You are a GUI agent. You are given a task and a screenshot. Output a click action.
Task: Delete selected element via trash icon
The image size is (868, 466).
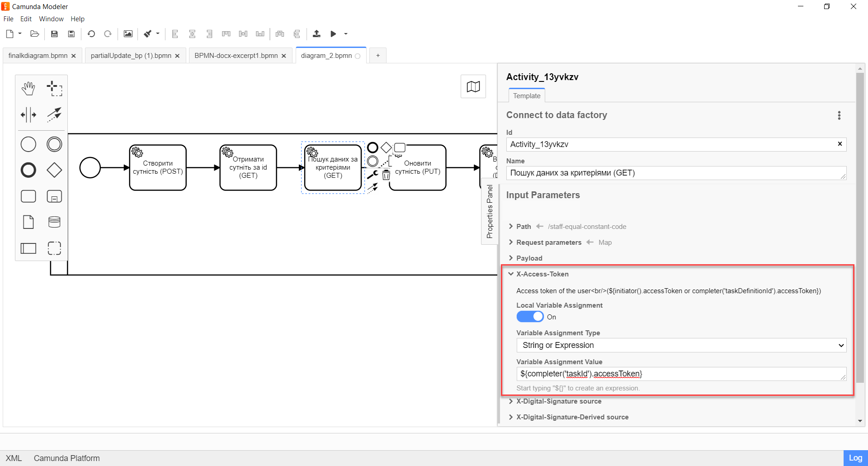pos(386,176)
